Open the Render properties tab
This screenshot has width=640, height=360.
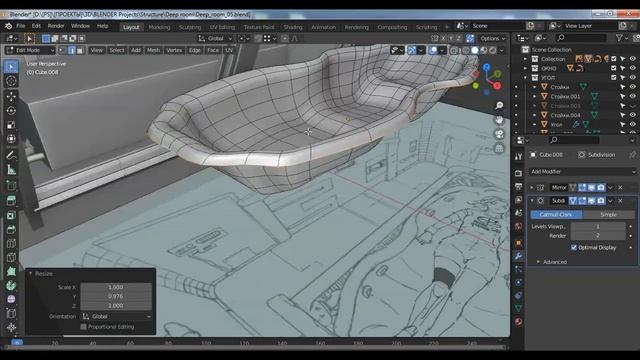pos(518,173)
